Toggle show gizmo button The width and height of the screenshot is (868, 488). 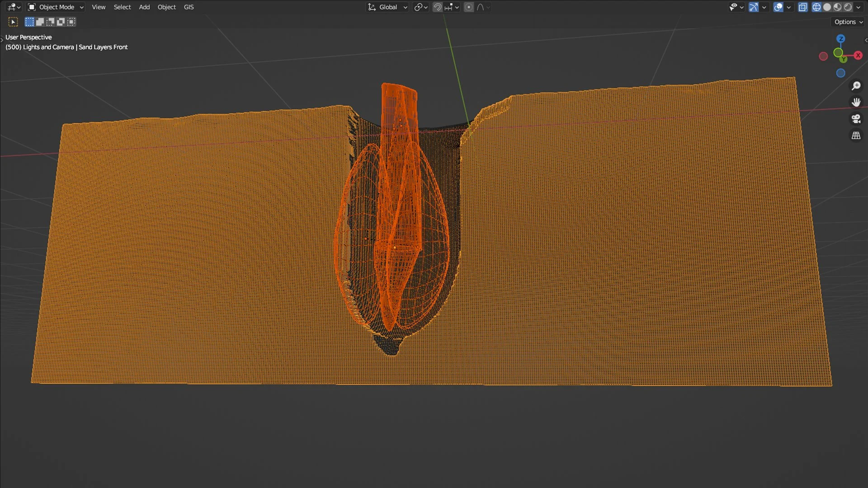tap(753, 7)
